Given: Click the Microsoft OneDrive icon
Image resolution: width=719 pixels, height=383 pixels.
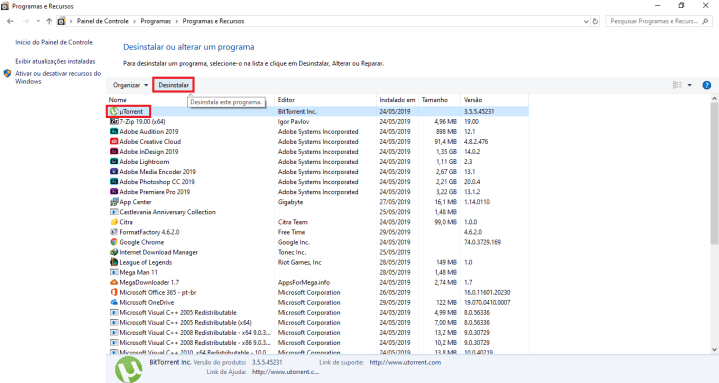Looking at the screenshot, I should [114, 303].
